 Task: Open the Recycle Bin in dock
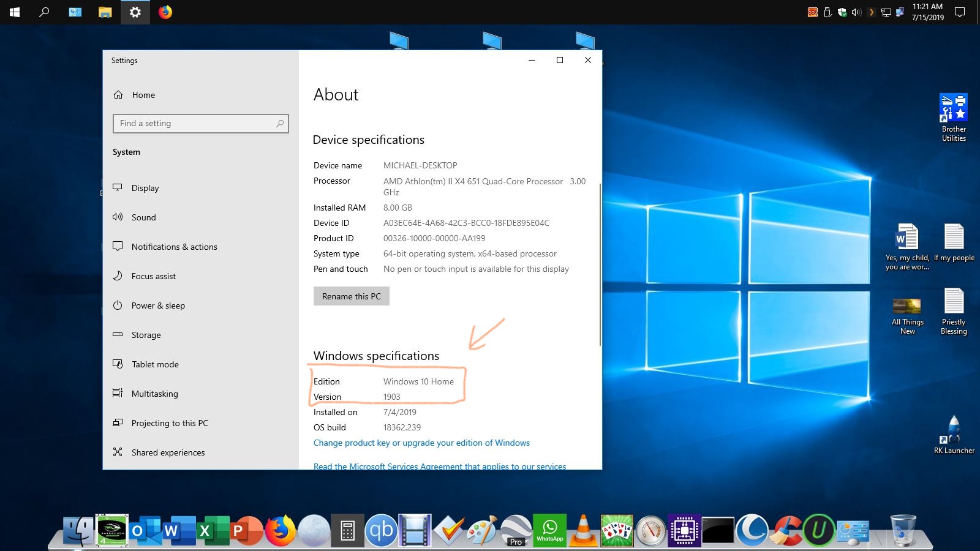coord(903,530)
